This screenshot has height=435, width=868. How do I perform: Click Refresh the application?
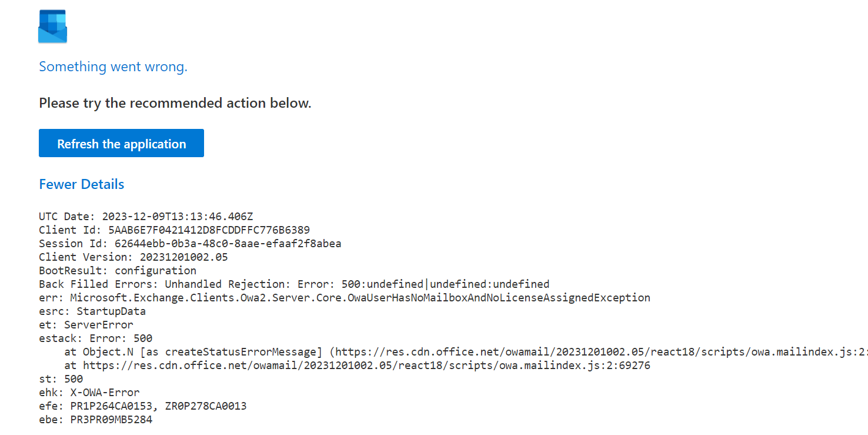pyautogui.click(x=121, y=143)
